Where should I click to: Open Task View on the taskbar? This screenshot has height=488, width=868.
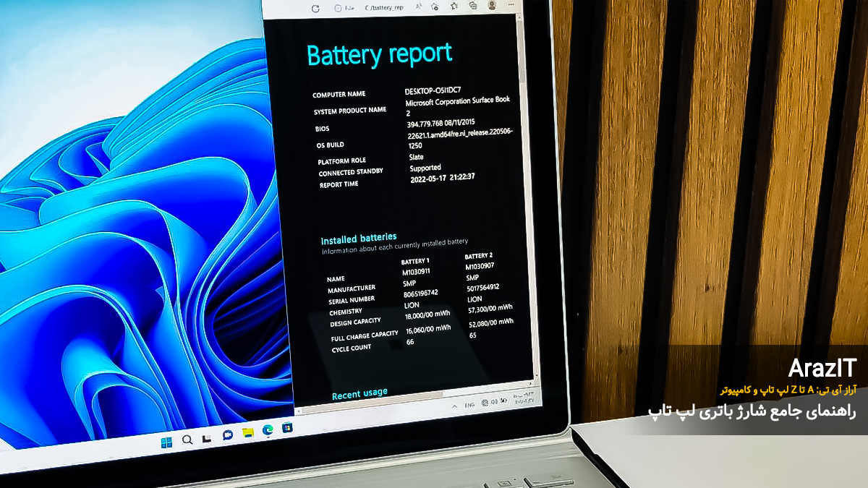click(x=207, y=437)
